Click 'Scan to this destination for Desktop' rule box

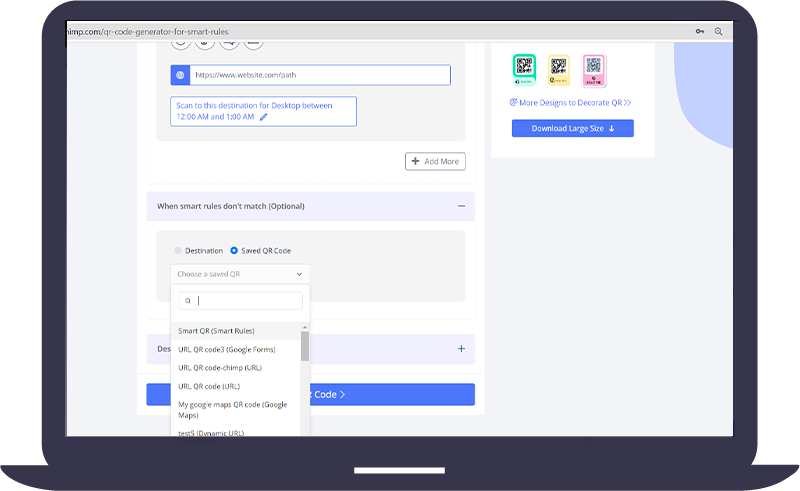coord(263,111)
